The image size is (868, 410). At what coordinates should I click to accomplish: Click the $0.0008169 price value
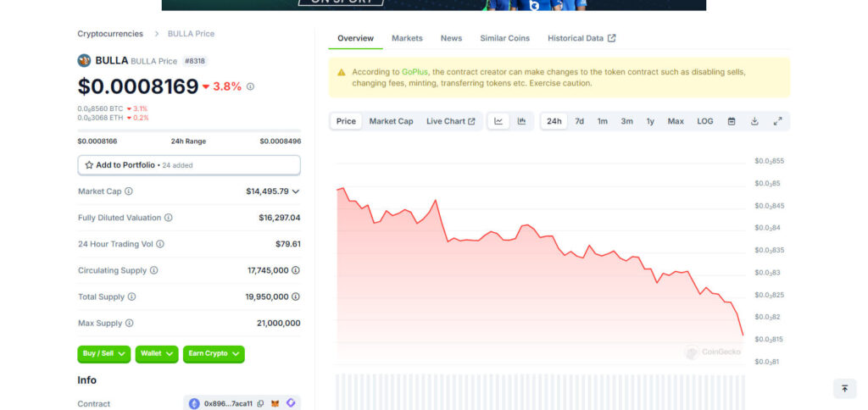138,86
